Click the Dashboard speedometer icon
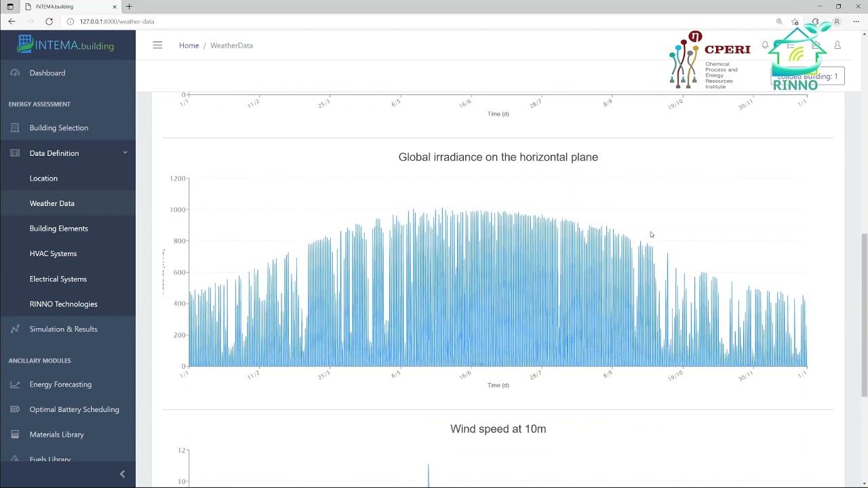 click(15, 73)
